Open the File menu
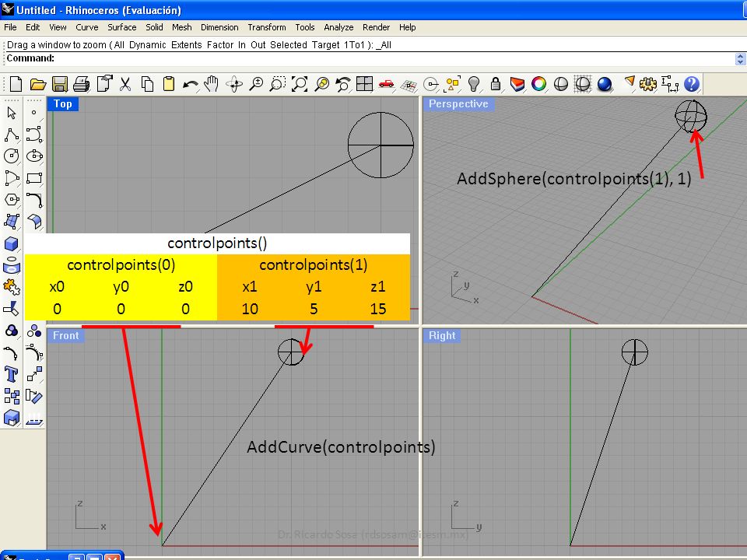 pos(10,28)
